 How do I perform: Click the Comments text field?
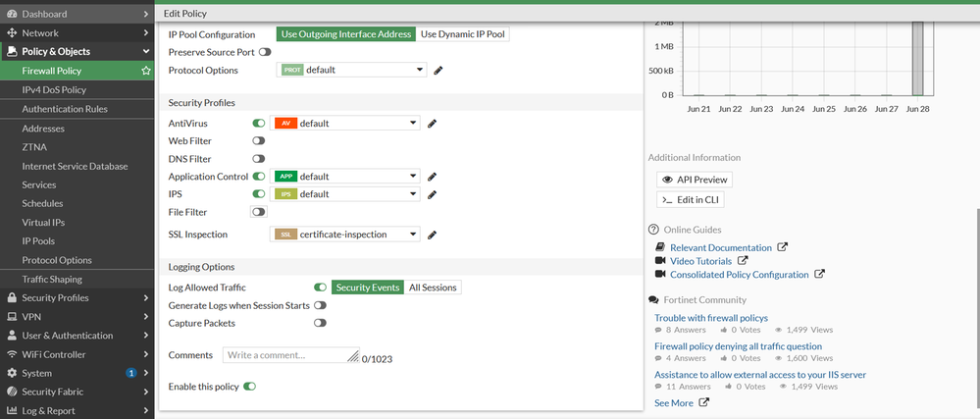click(290, 355)
